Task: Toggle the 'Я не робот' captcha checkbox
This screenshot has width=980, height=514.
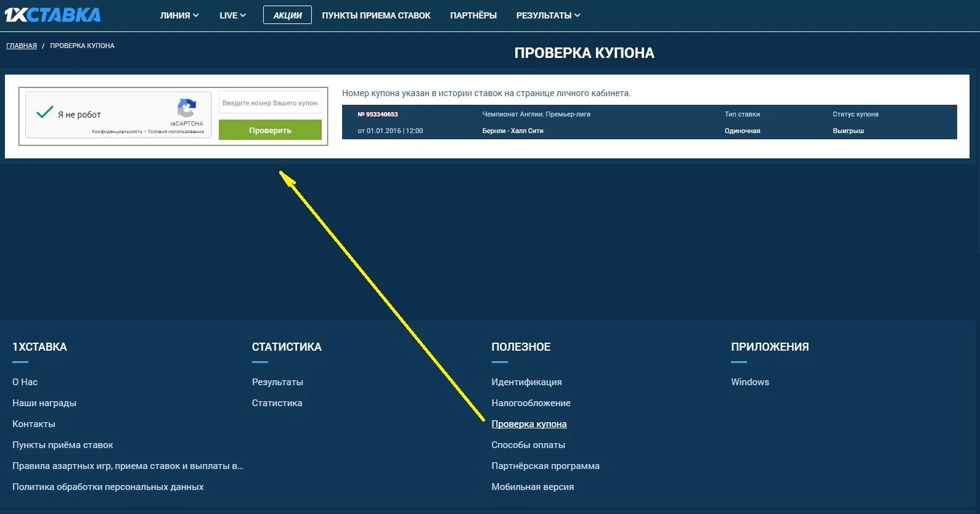Action: coord(45,113)
